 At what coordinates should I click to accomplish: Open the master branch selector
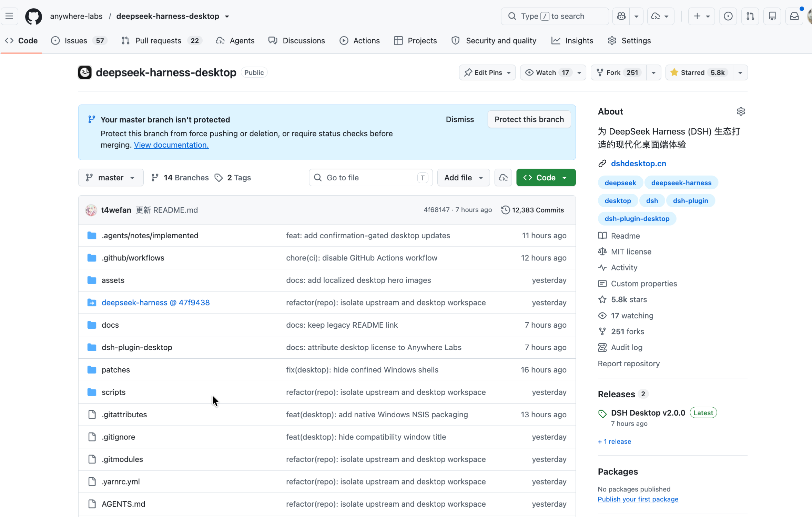(x=111, y=178)
